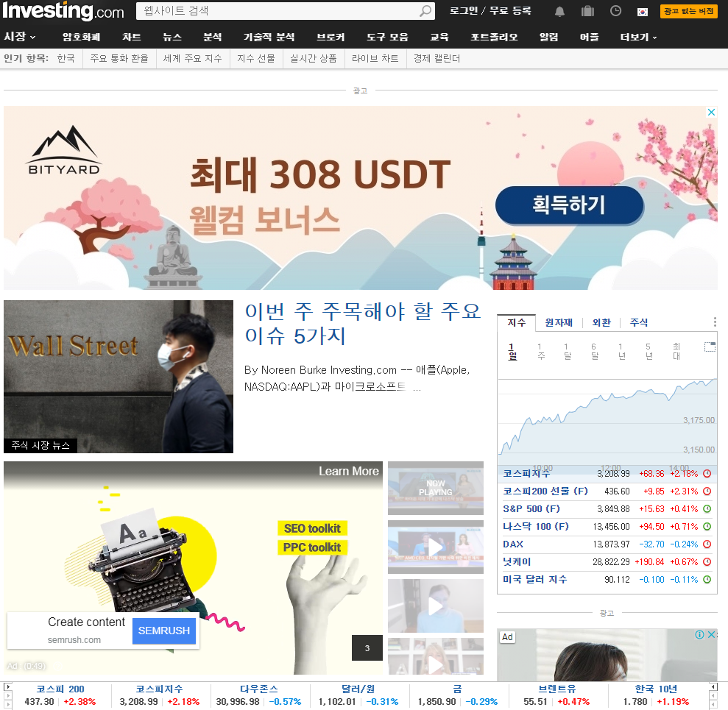Viewport: 728px width, 710px height.
Task: Click 달러/원 in bottom ticker
Action: pos(358,689)
